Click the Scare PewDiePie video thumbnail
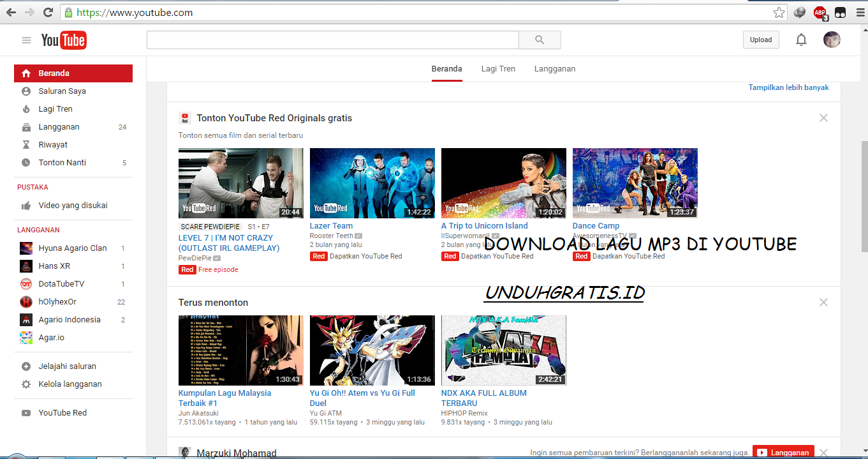Viewport: 868px width, 459px height. point(241,183)
